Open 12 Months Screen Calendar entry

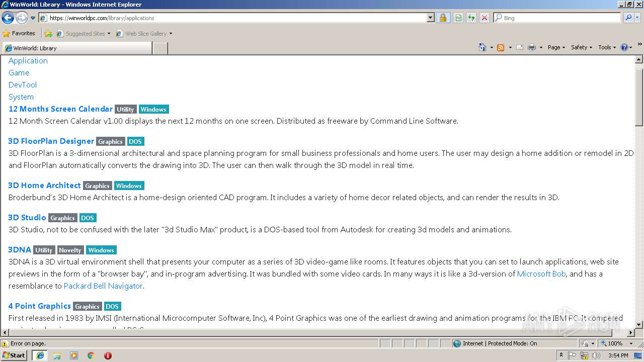[60, 109]
